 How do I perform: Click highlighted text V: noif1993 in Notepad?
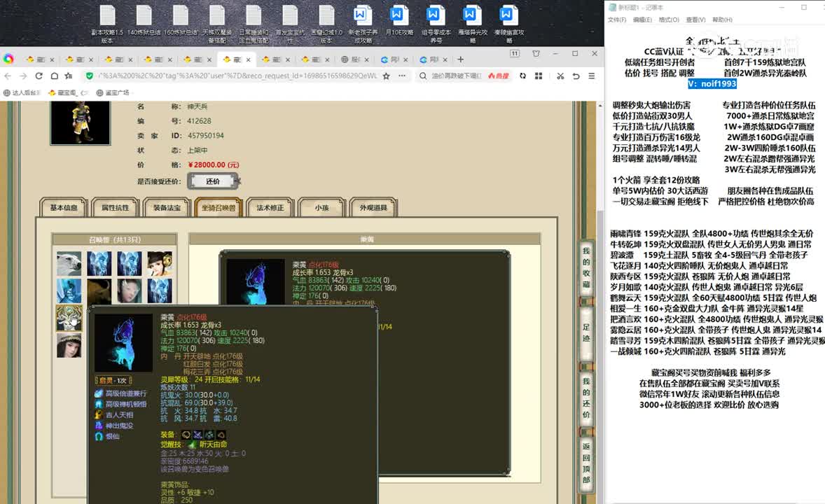[712, 83]
